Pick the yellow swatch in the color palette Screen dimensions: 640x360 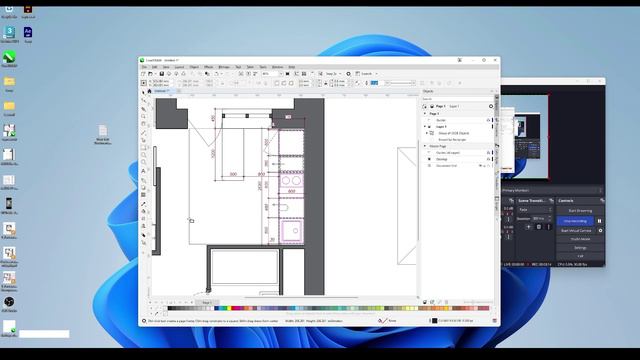pos(229,308)
